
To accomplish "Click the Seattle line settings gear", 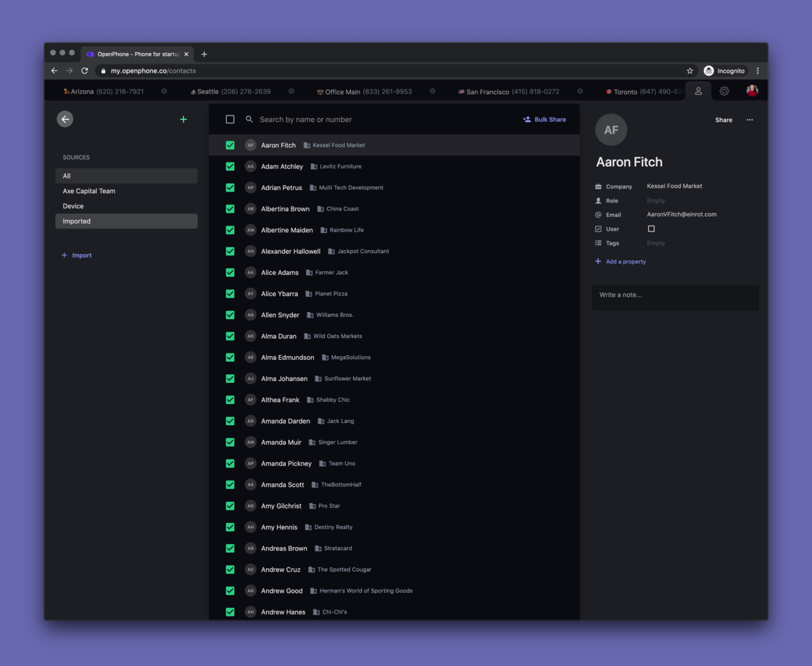I will pyautogui.click(x=291, y=91).
